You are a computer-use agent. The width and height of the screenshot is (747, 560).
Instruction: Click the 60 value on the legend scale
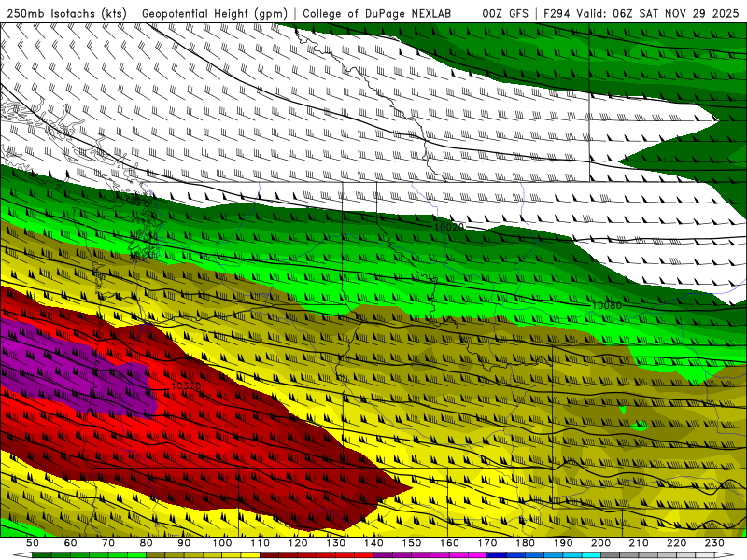click(70, 543)
